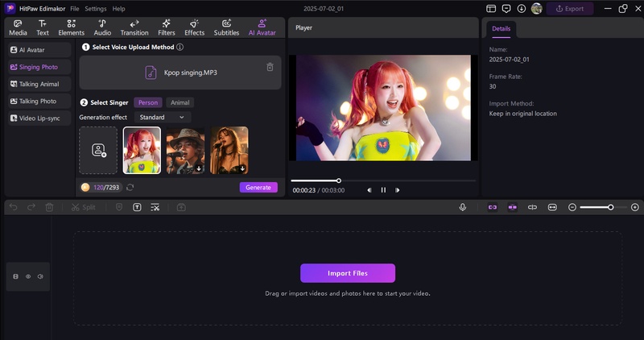Open the feedback message icon
Screen dimensions: 644x340
506,9
